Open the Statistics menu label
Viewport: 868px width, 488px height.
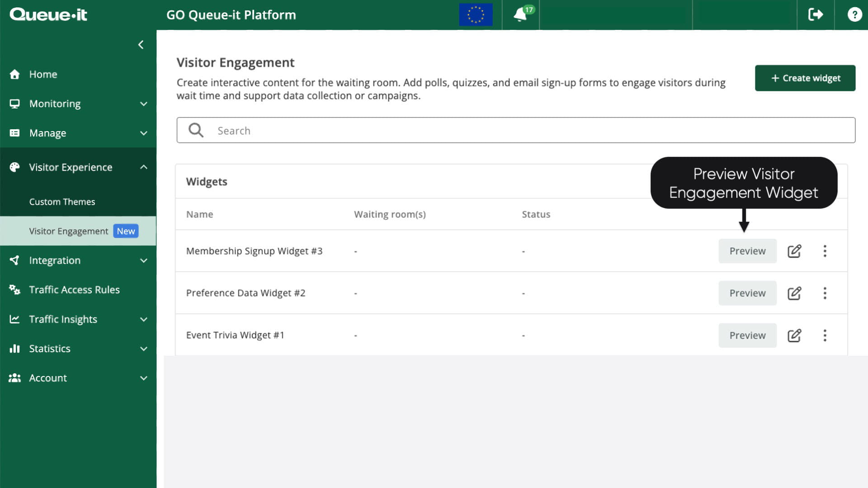point(50,348)
